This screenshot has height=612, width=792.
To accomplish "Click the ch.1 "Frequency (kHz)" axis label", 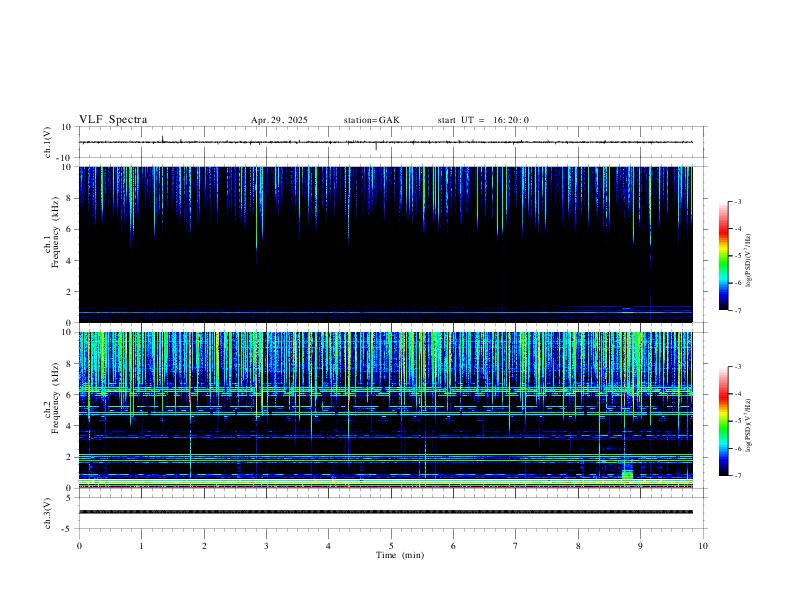I will 55,232.
